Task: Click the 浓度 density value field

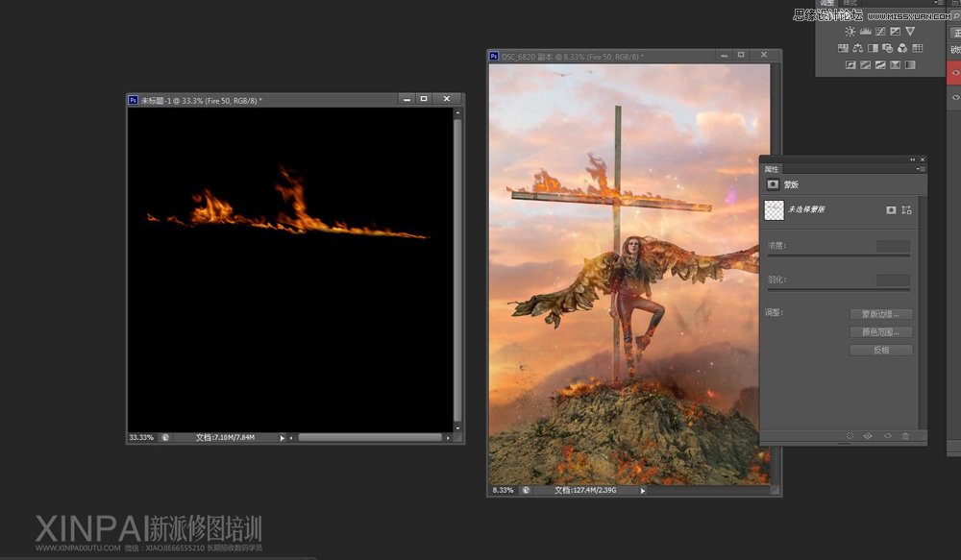Action: (x=893, y=246)
